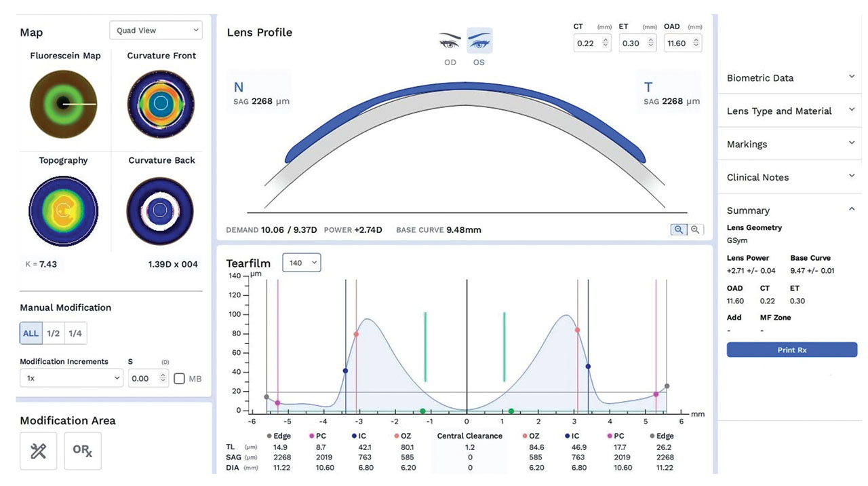Switch to the Topography map view
The width and height of the screenshot is (868, 486).
coord(63,210)
